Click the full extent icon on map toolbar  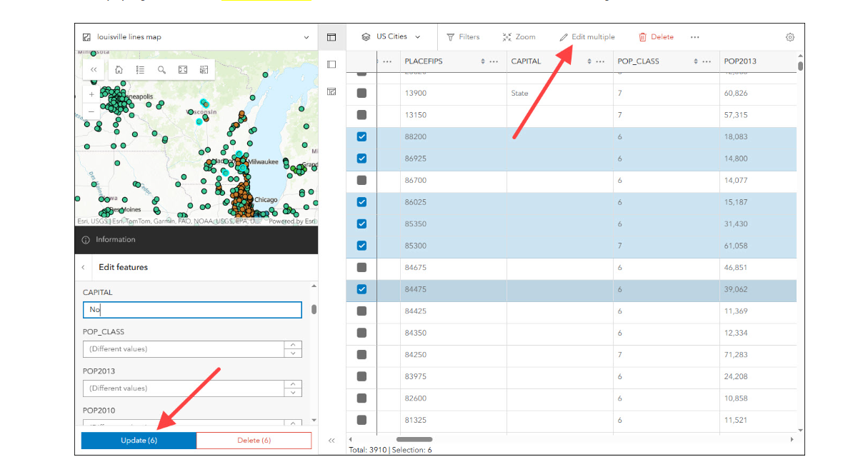pos(183,69)
